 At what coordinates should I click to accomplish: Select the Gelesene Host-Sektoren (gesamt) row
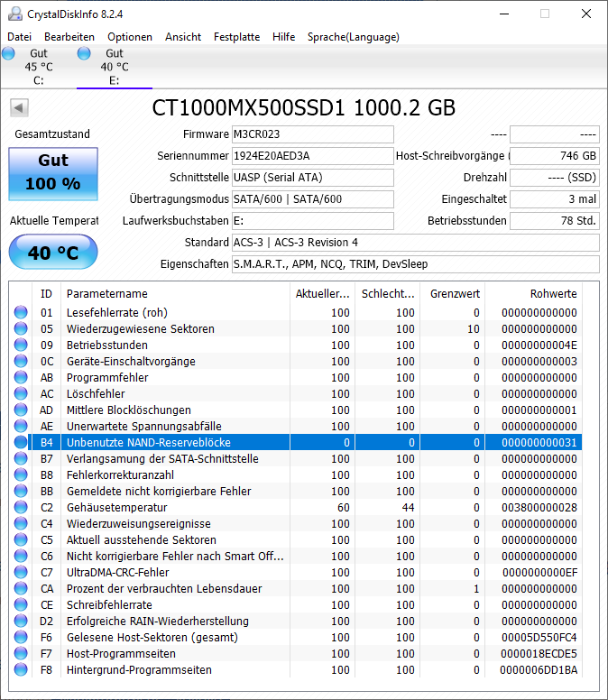tap(296, 637)
